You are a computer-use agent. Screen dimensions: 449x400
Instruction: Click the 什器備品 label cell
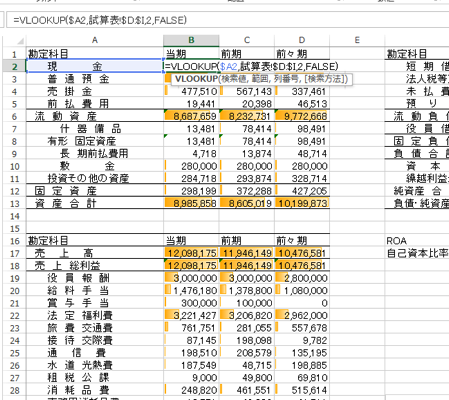click(x=95, y=129)
